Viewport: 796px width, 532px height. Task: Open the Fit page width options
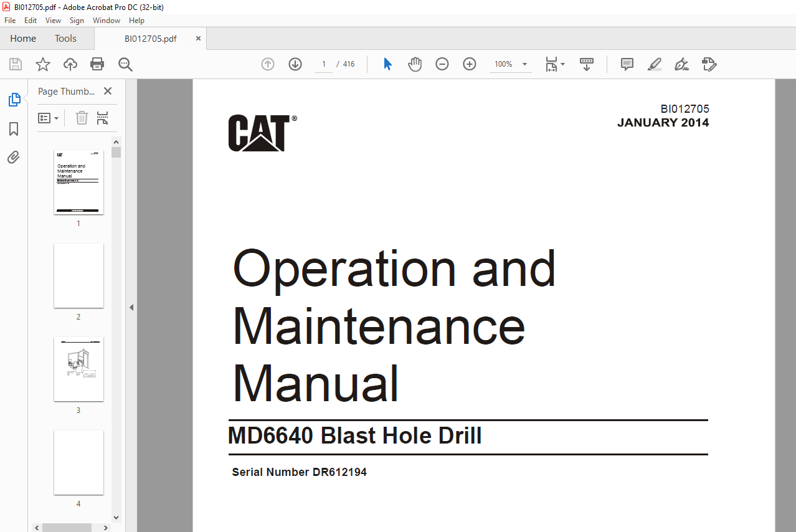554,64
